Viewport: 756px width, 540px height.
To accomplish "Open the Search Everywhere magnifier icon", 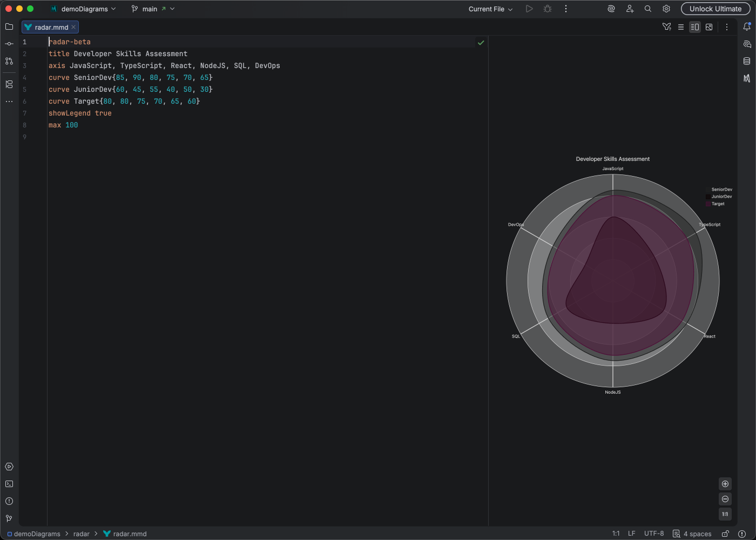I will click(647, 9).
